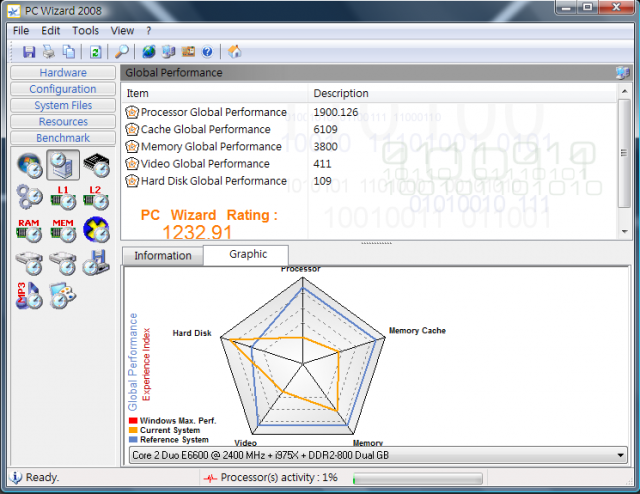Viewport: 640px width, 494px height.
Task: Click the processor activity progress bar
Action: tap(417, 478)
